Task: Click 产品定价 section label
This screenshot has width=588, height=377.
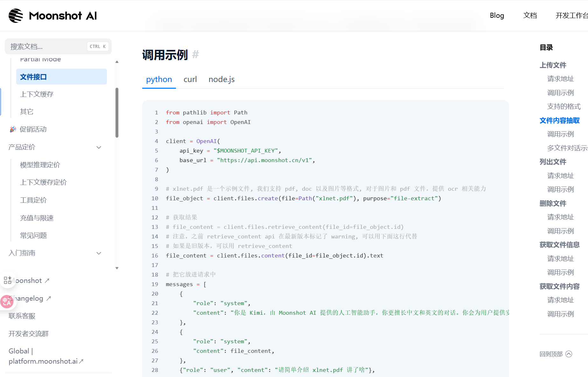Action: click(x=22, y=147)
